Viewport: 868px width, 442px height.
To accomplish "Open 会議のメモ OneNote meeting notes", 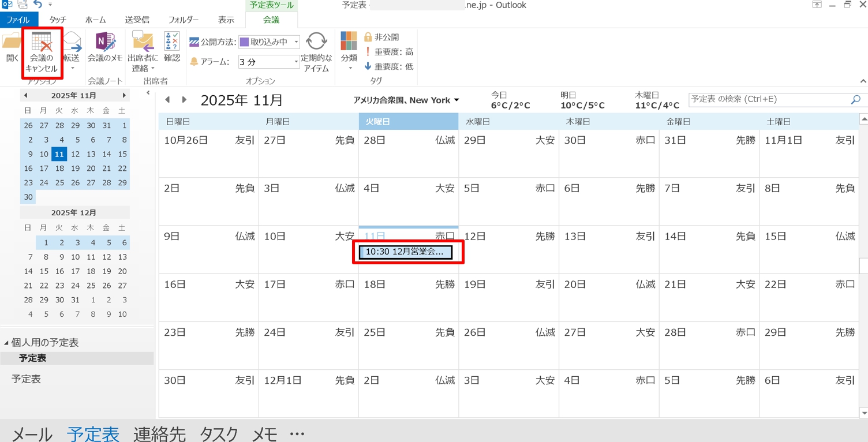I will pyautogui.click(x=104, y=43).
